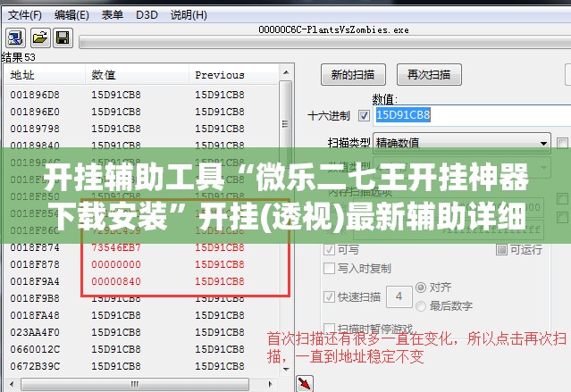Click the fast scan alignment field 4

(x=399, y=296)
